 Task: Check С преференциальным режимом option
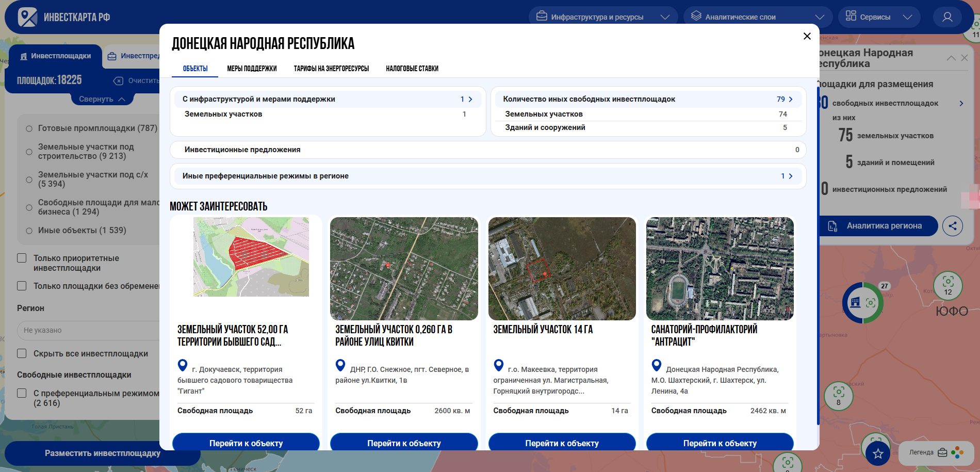(x=22, y=393)
